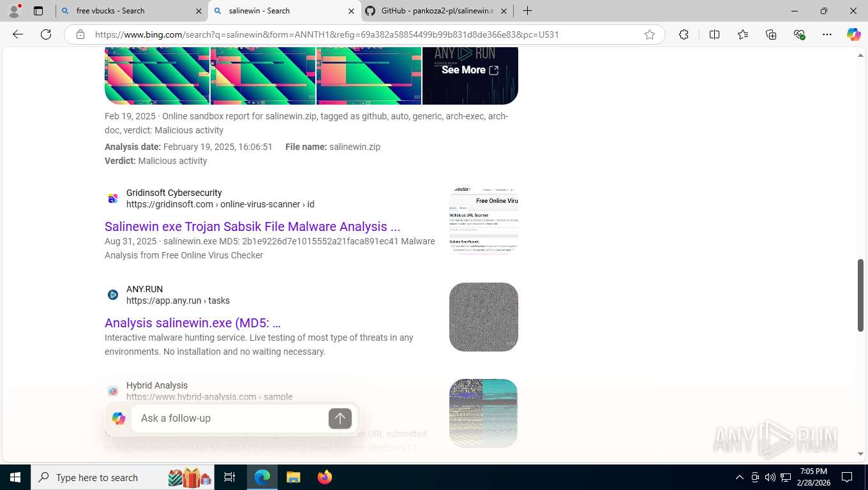The height and width of the screenshot is (490, 868).
Task: Click the browser profile avatar icon
Action: (x=14, y=11)
